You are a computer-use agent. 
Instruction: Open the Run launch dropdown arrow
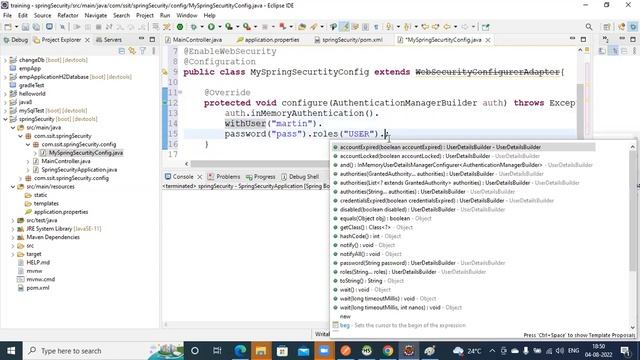point(220,27)
